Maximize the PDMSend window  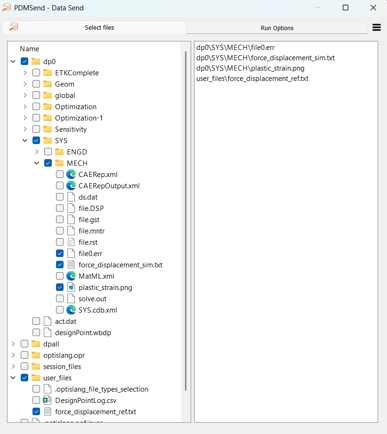[346, 7]
